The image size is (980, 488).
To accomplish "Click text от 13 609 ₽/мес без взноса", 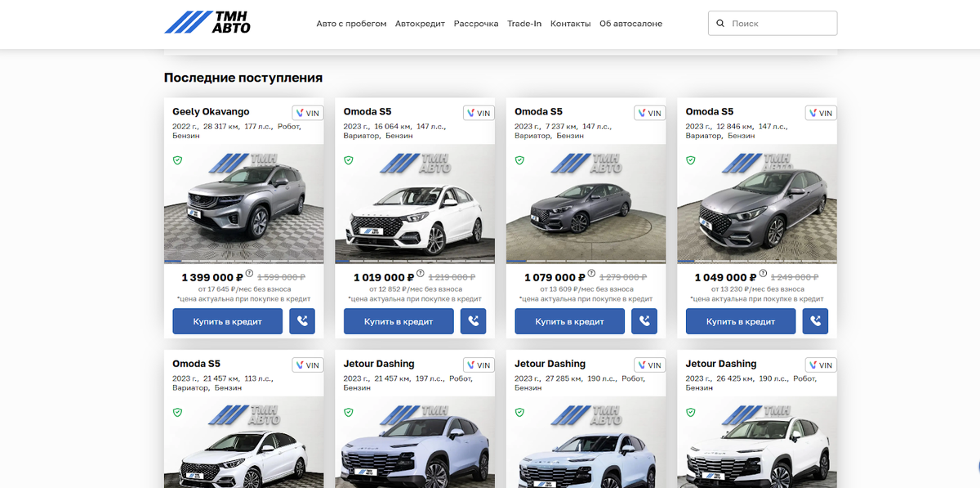I will click(x=586, y=289).
